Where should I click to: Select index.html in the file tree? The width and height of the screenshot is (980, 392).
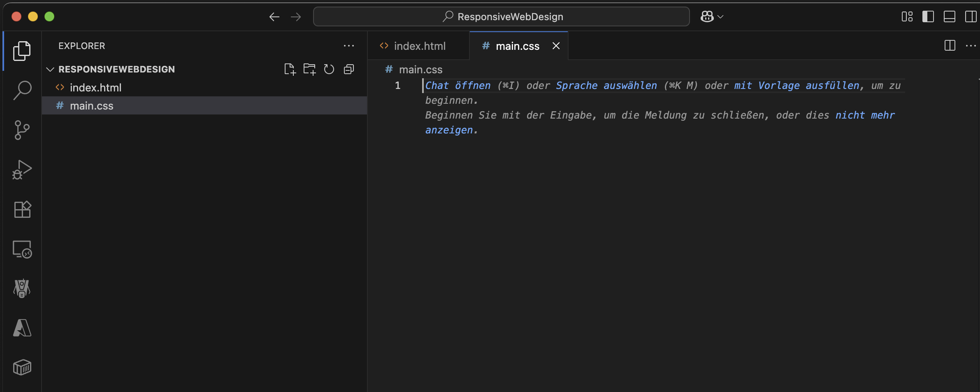[95, 88]
